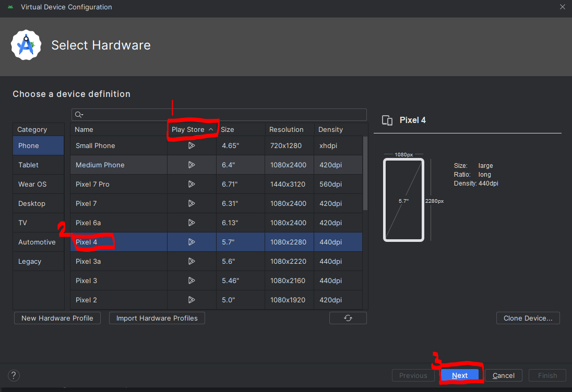Click the Play Store icon for Pixel 6a
The width and height of the screenshot is (572, 392).
[192, 223]
